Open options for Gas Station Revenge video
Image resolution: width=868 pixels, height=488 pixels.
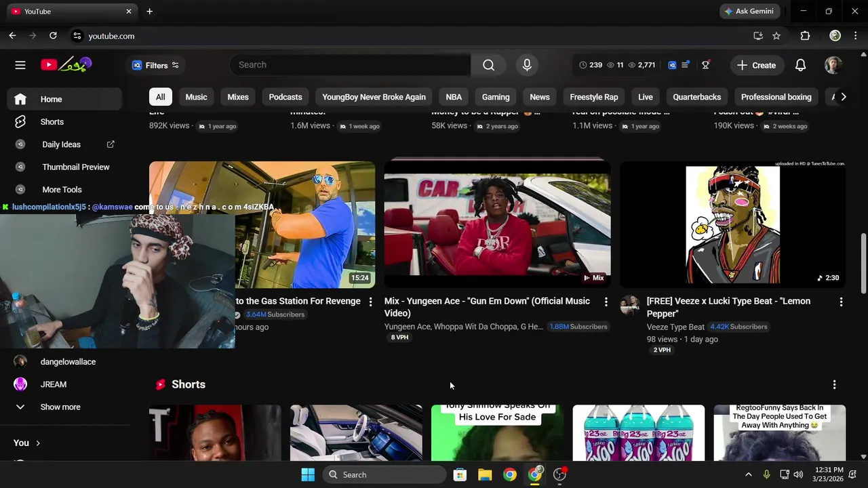pyautogui.click(x=370, y=302)
